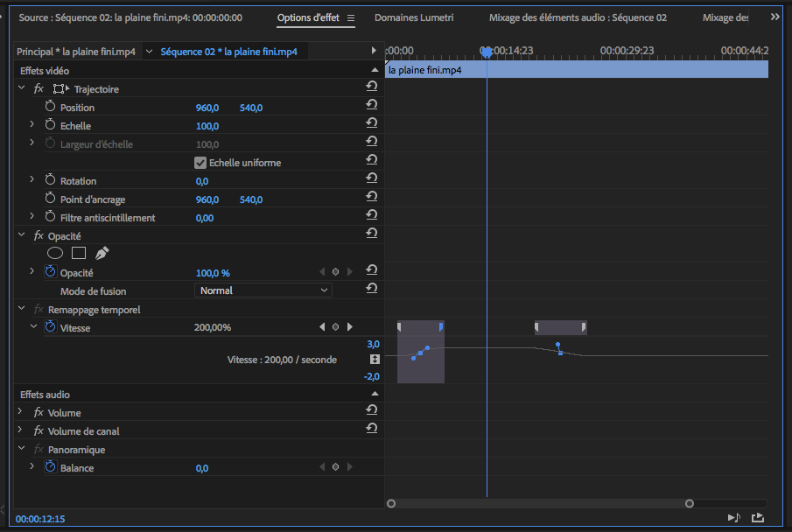Click the 00:00:12:15 current timecode
This screenshot has height=532, width=792.
click(40, 519)
